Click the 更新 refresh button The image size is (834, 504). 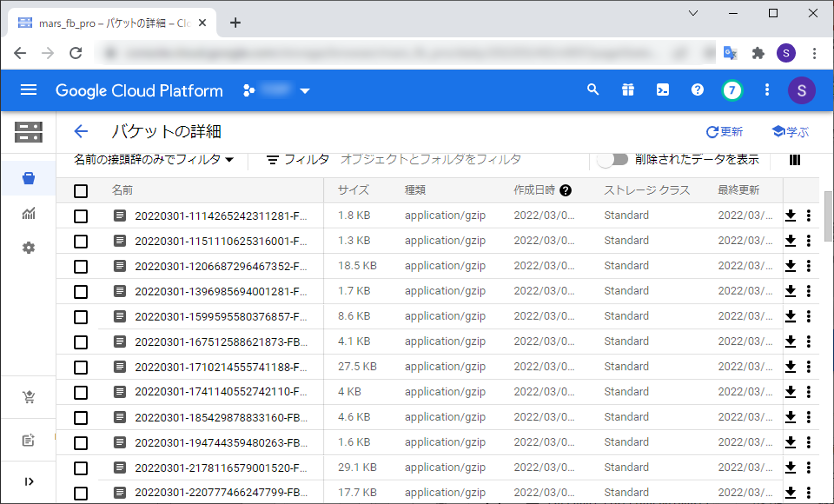(724, 132)
